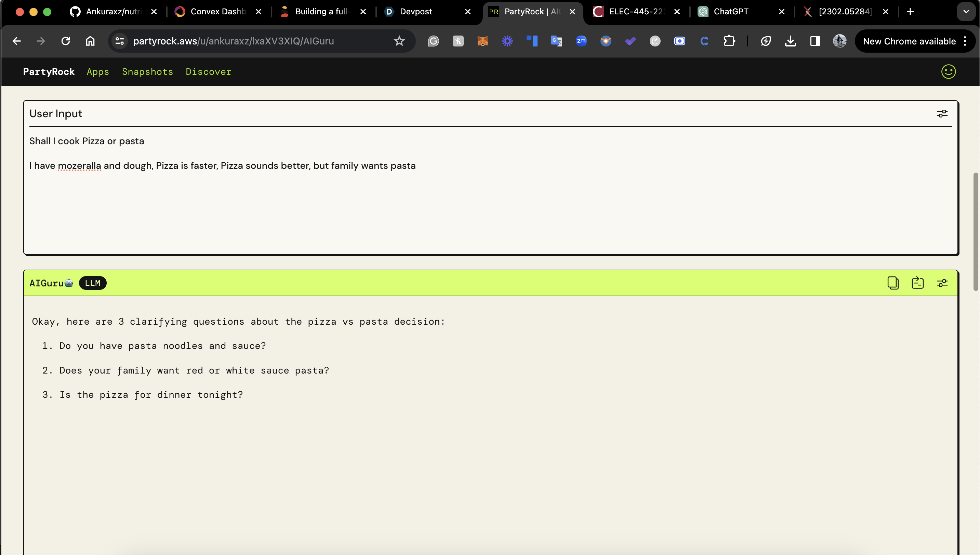980x555 pixels.
Task: Click the smiley face profile icon
Action: point(948,72)
